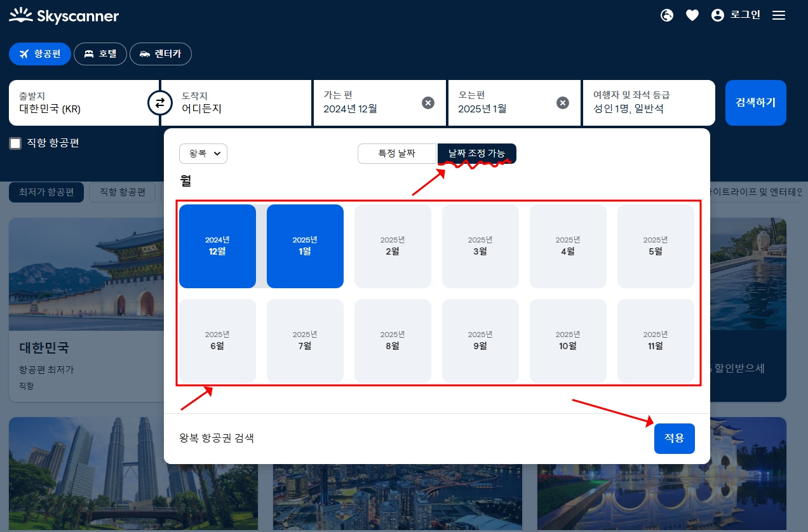Image resolution: width=808 pixels, height=532 pixels.
Task: Select month 2024년 12월
Action: pyautogui.click(x=217, y=246)
